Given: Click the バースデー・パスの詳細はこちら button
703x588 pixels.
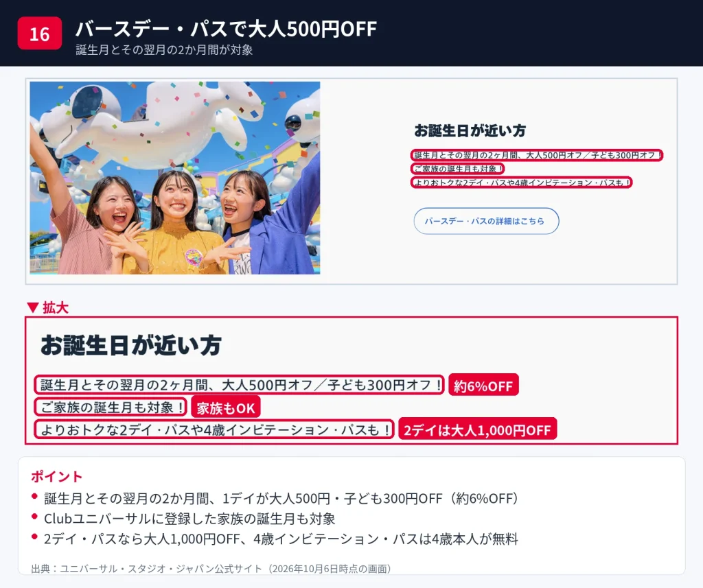Looking at the screenshot, I should (486, 221).
